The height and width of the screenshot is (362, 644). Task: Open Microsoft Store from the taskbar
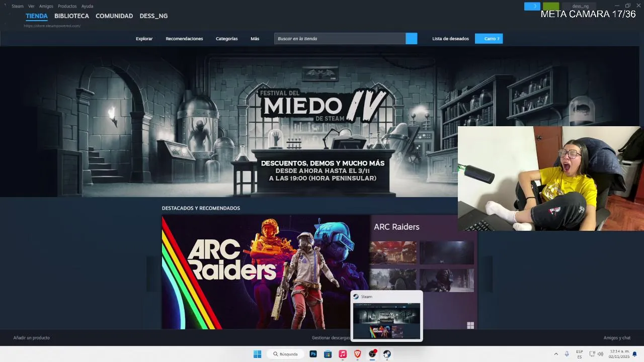328,354
